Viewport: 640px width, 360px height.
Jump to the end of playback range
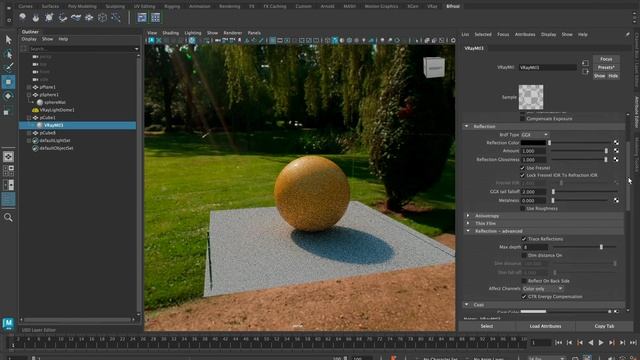[x=633, y=343]
